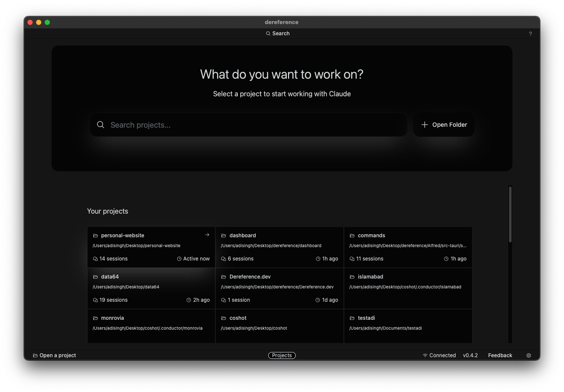Open the Feedback link
The image size is (564, 392).
coord(500,355)
